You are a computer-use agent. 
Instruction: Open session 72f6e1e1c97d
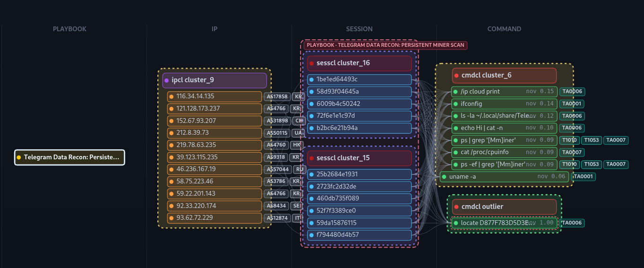coord(360,116)
